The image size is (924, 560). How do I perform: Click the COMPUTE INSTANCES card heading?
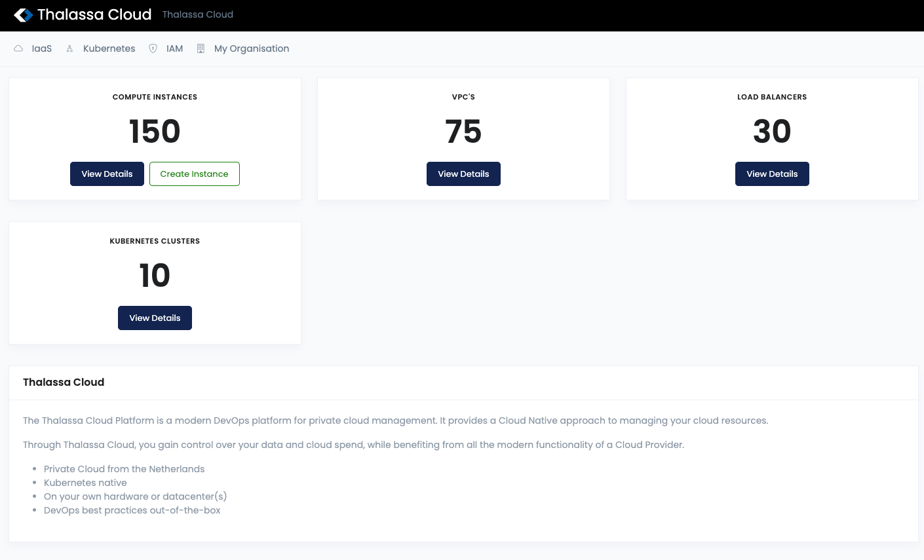pos(155,97)
